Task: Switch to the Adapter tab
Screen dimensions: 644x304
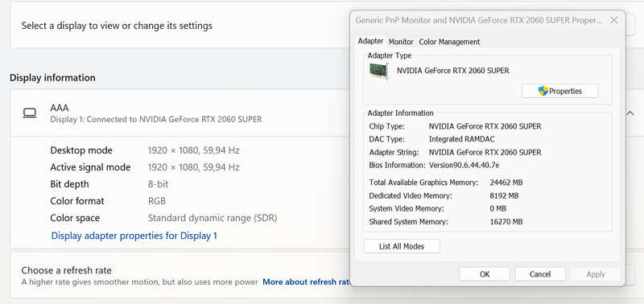Action: pos(370,41)
